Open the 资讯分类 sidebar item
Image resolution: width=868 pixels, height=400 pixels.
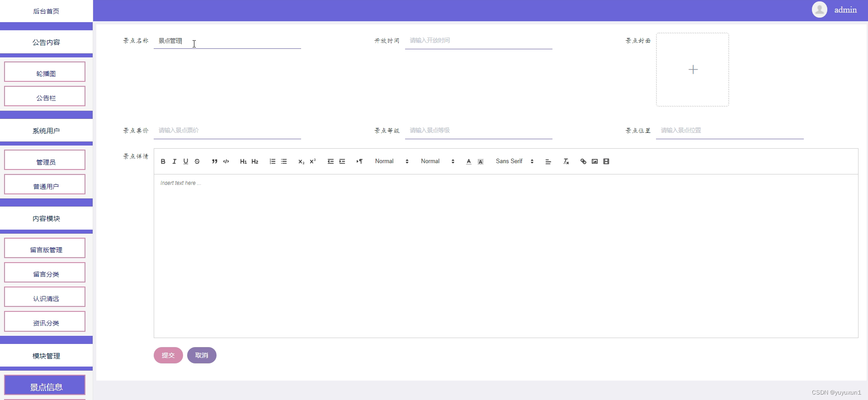pyautogui.click(x=45, y=321)
